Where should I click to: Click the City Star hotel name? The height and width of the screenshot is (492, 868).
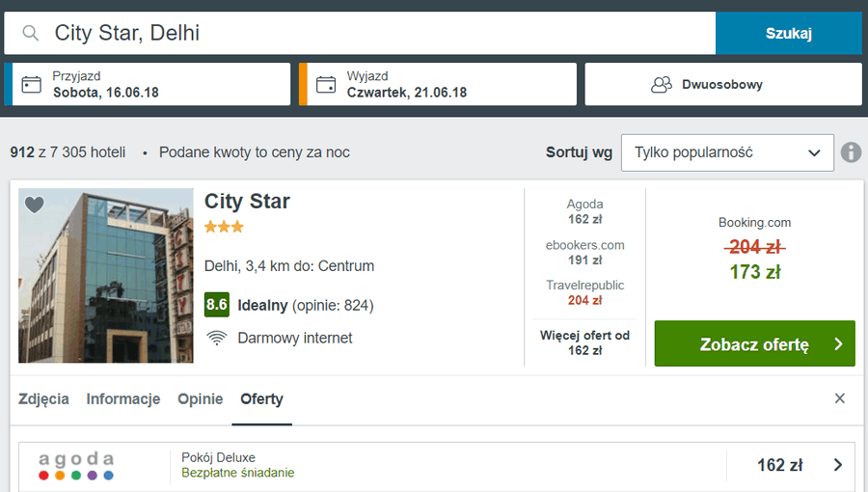[247, 202]
